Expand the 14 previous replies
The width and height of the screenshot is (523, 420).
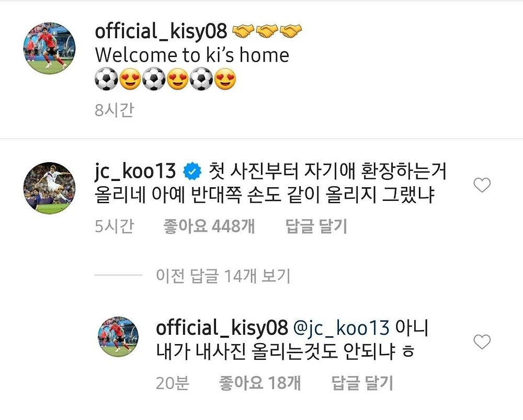click(x=223, y=276)
